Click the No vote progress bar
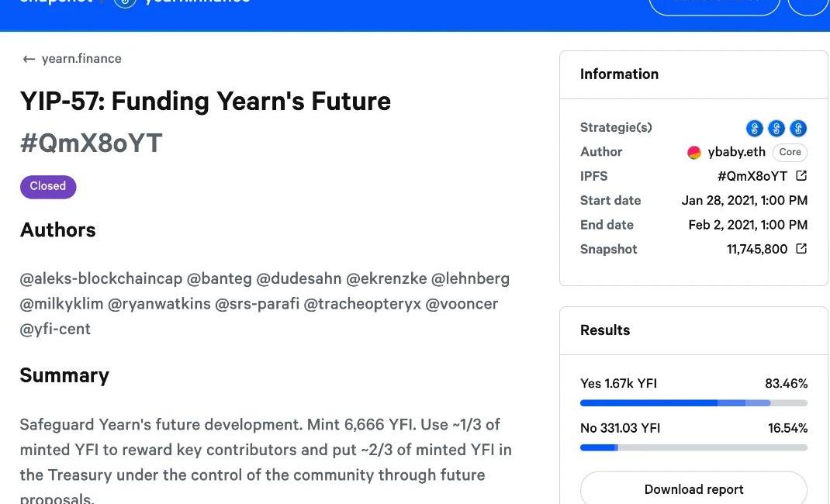Screen dimensions: 830x504 tap(693, 447)
